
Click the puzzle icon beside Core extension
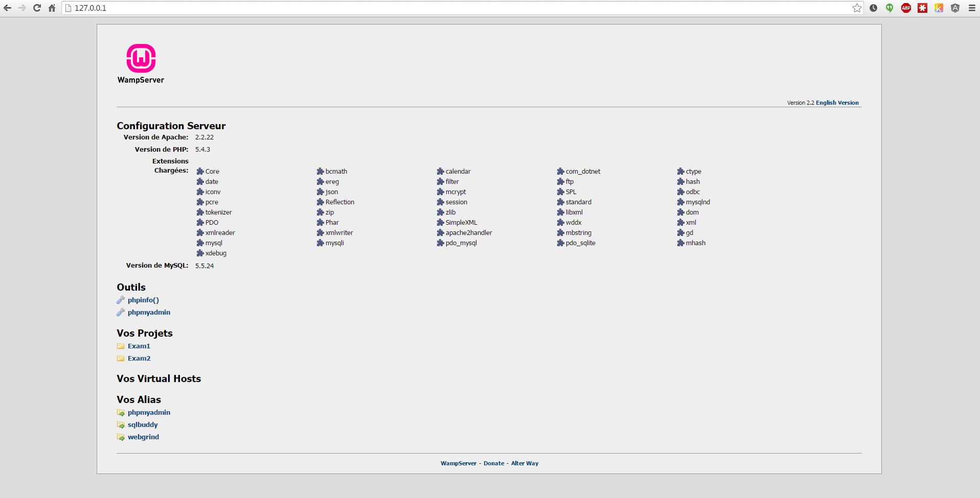200,172
